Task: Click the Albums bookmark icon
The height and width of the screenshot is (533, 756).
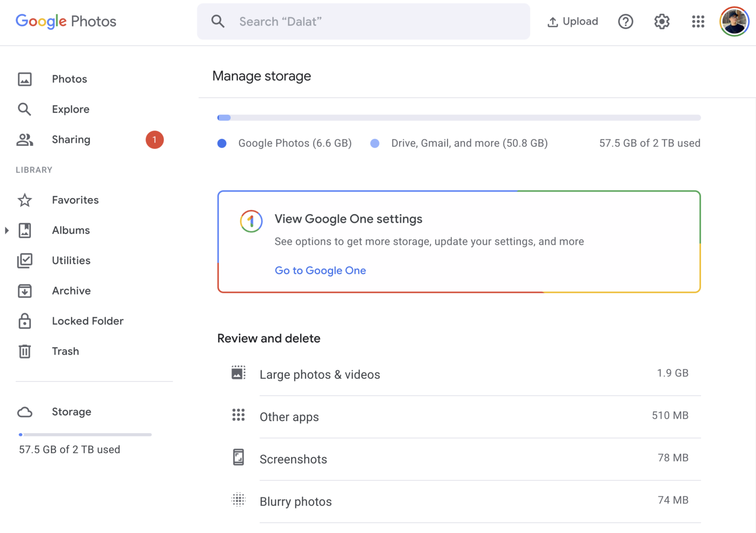Action: tap(25, 230)
